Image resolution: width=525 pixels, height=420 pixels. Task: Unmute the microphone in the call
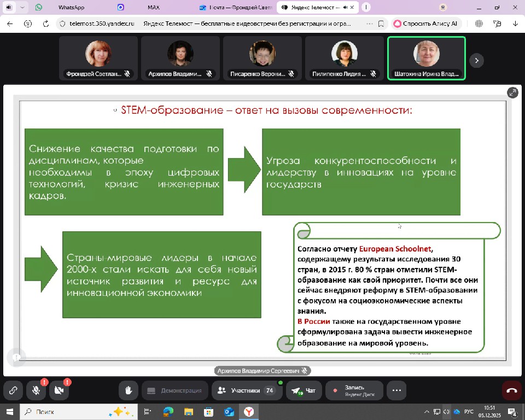[36, 390]
